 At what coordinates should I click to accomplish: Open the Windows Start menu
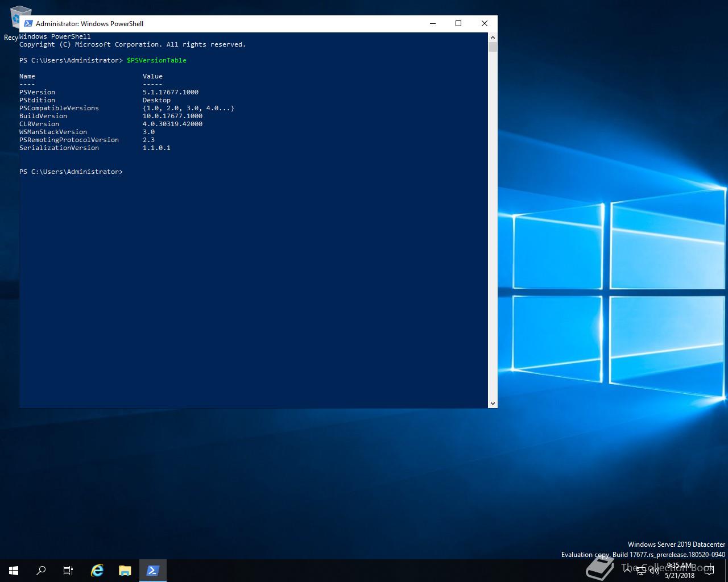(x=14, y=571)
